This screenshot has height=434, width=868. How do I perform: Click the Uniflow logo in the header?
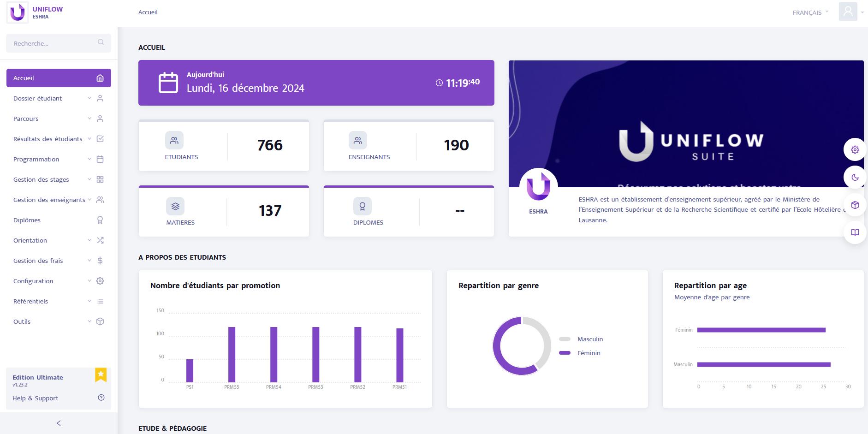[x=18, y=12]
